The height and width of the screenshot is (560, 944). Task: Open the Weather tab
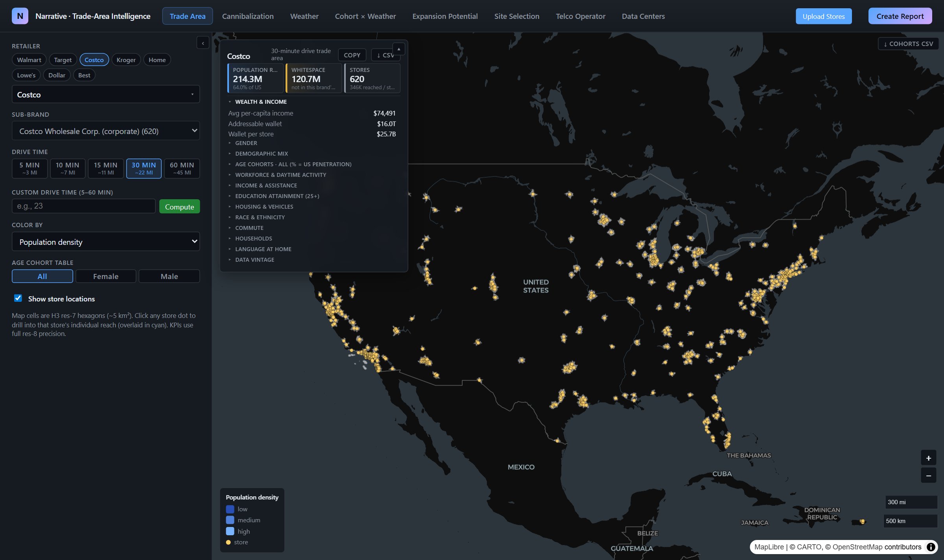click(x=304, y=16)
